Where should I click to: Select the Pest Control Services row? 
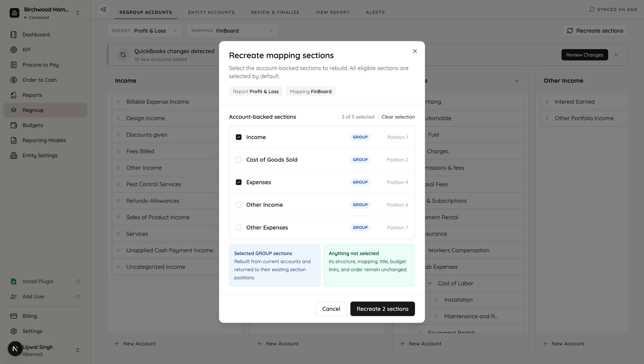pos(165,184)
